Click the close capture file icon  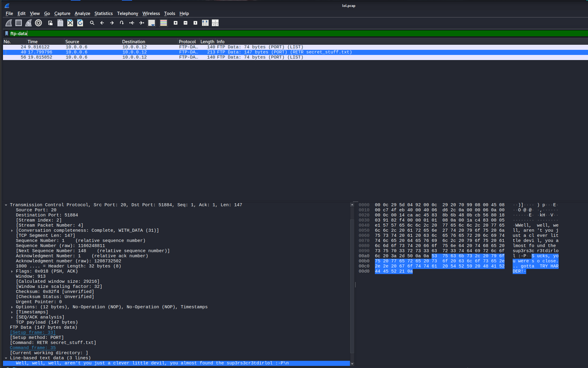(70, 23)
